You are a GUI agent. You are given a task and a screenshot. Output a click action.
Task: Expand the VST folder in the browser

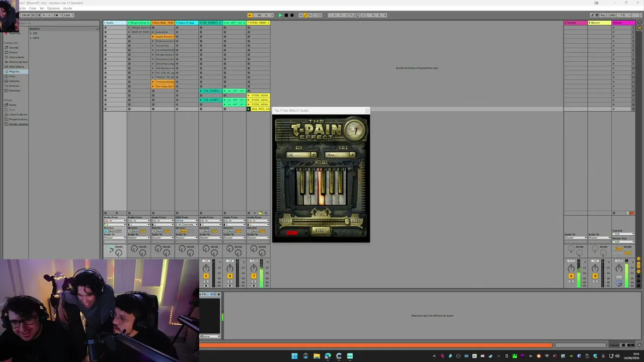31,33
